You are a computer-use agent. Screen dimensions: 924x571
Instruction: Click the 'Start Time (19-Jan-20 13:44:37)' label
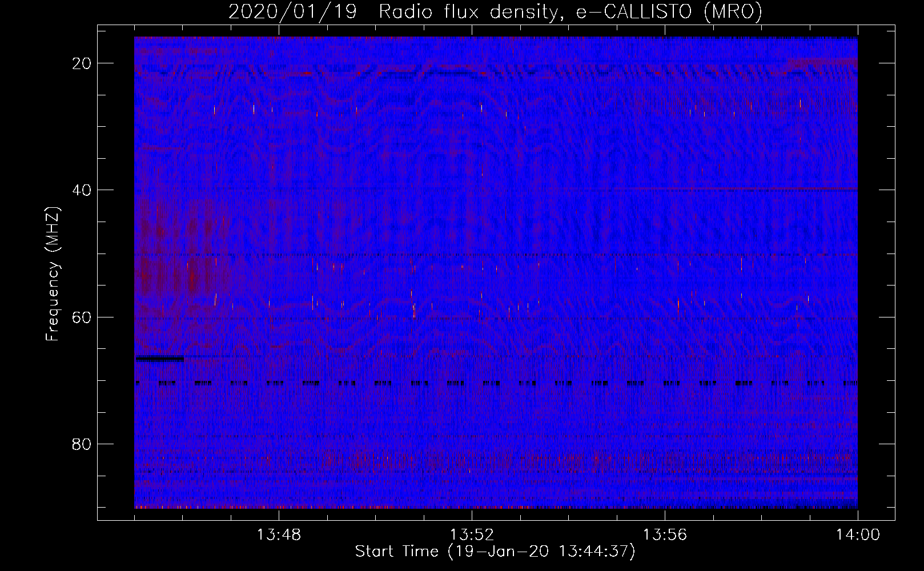pos(495,552)
